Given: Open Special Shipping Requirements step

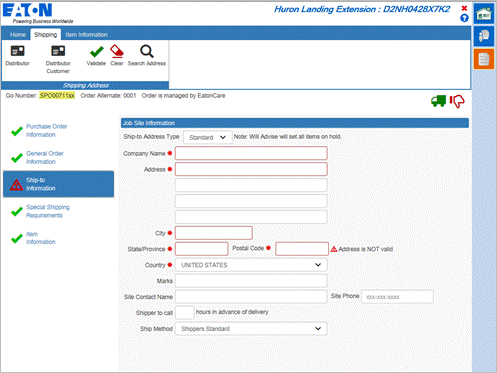Looking at the screenshot, I should [x=48, y=211].
